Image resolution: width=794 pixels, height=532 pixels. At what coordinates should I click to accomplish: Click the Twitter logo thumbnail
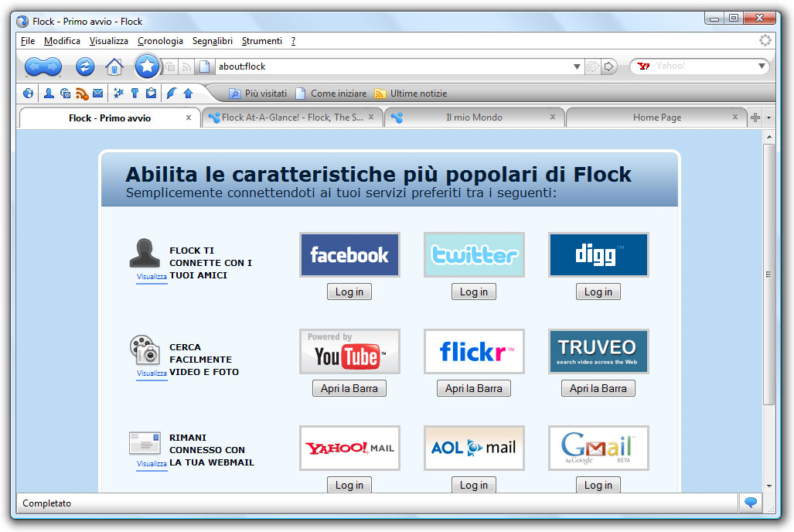(x=474, y=255)
